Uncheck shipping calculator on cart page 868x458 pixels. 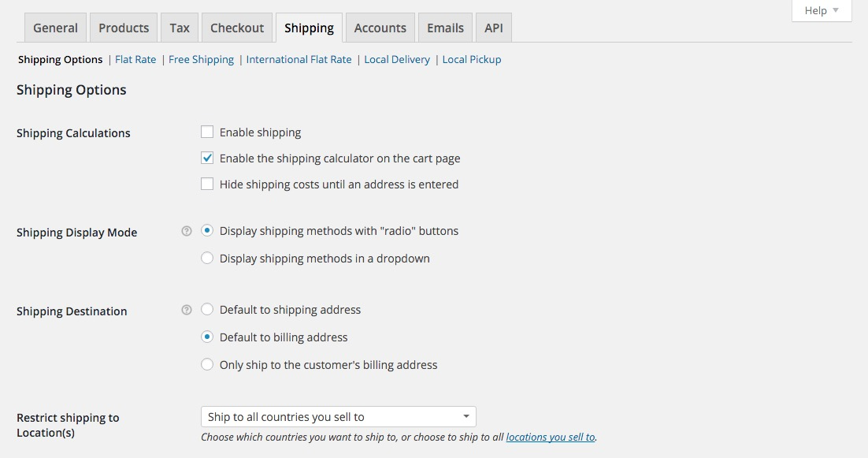tap(207, 158)
